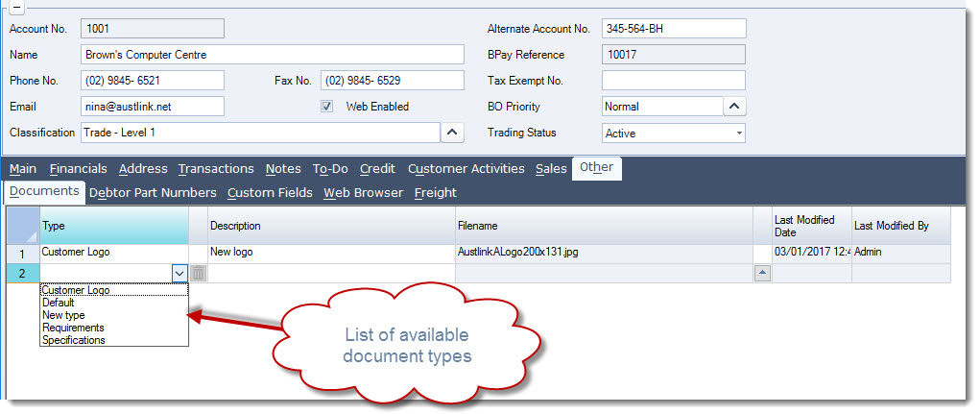Open the Customer Activities tab
The height and width of the screenshot is (414, 980).
click(466, 169)
